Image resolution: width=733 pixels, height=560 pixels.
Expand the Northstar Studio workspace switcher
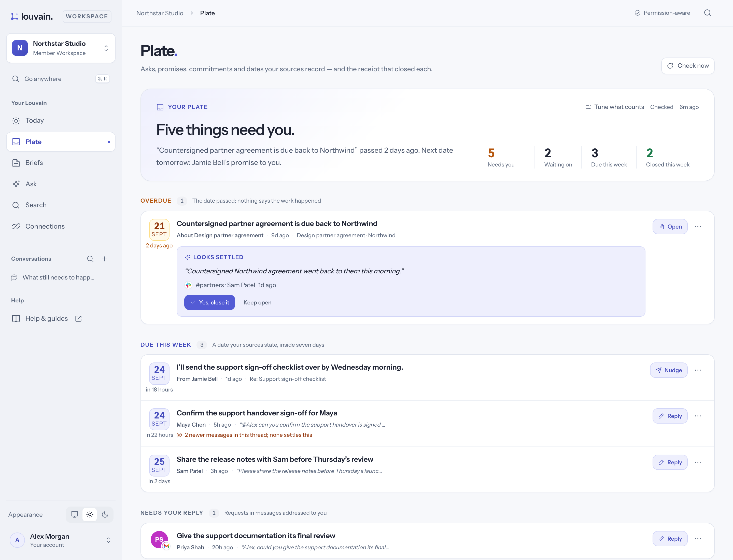pos(61,48)
